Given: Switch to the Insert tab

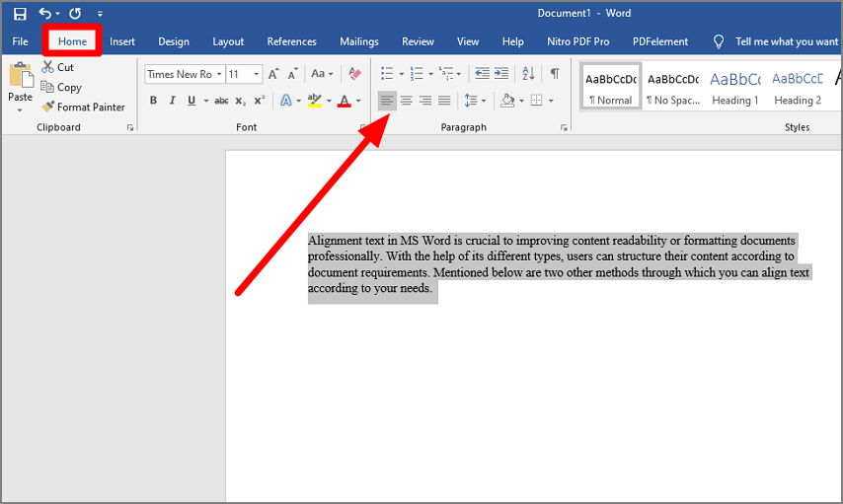Looking at the screenshot, I should 122,41.
